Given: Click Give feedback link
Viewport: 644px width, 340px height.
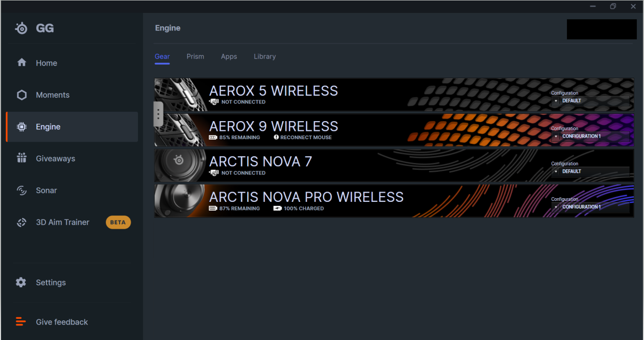Looking at the screenshot, I should (62, 322).
